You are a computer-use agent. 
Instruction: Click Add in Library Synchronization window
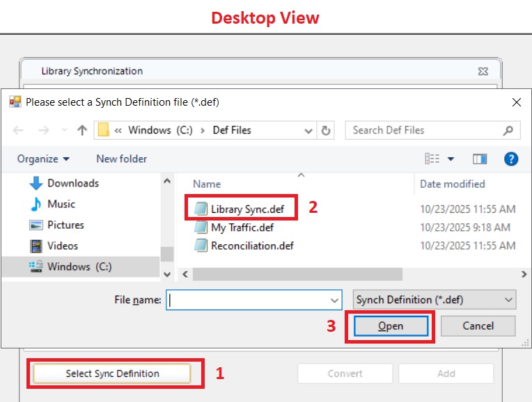tap(446, 373)
